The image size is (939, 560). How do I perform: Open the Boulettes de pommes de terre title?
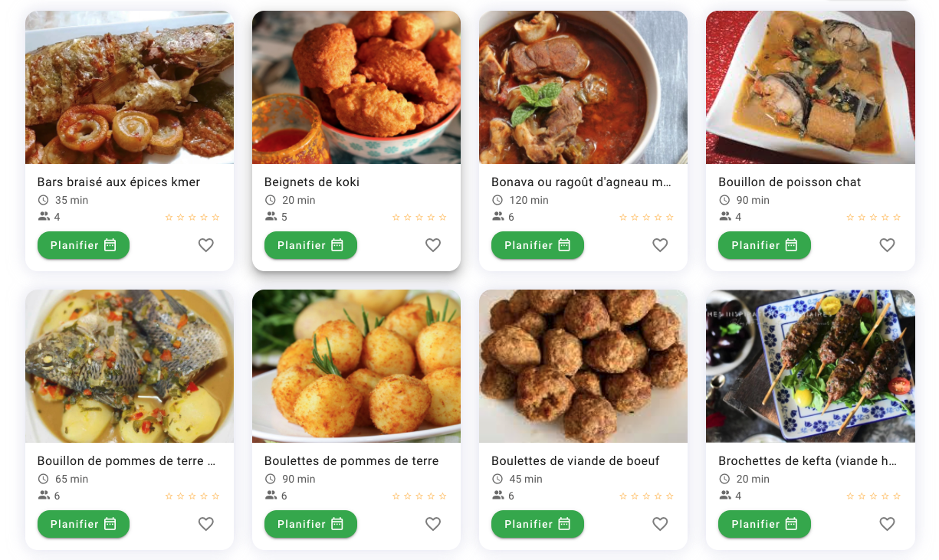tap(352, 461)
